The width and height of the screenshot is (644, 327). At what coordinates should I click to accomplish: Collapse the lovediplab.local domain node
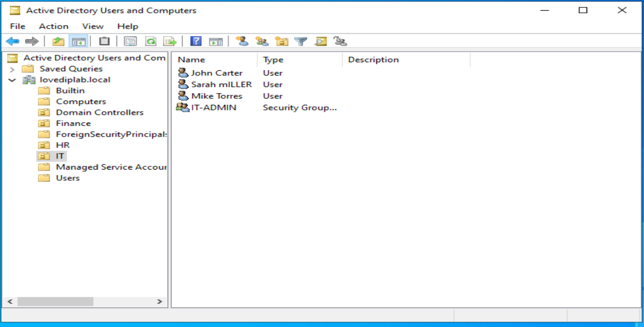12,80
